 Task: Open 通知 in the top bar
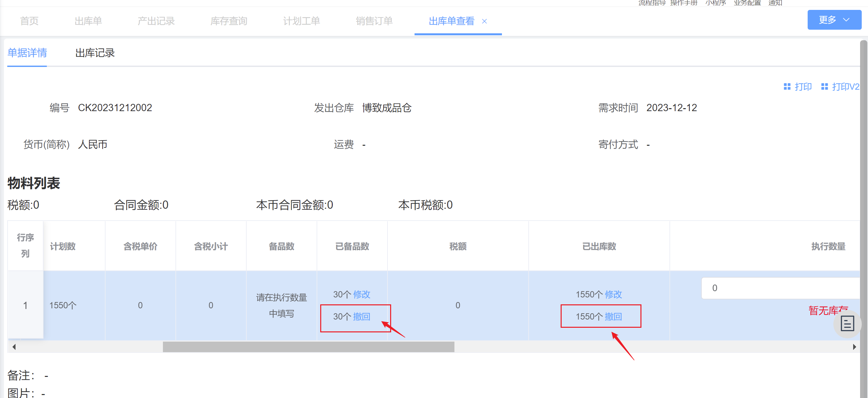pyautogui.click(x=775, y=3)
